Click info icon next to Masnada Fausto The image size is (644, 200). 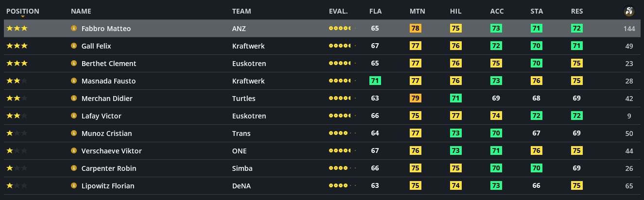74,81
